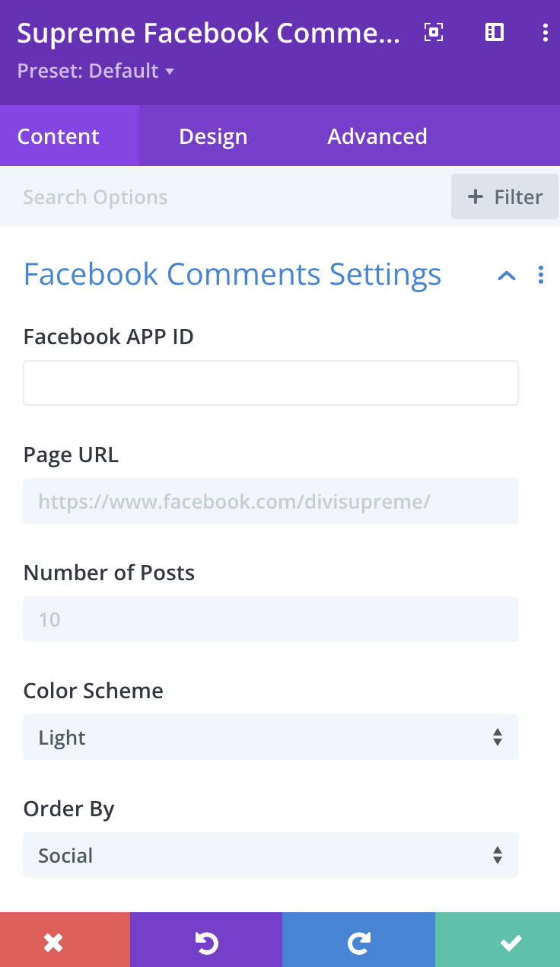
Task: Click inside the Facebook APP ID field
Action: [x=270, y=382]
